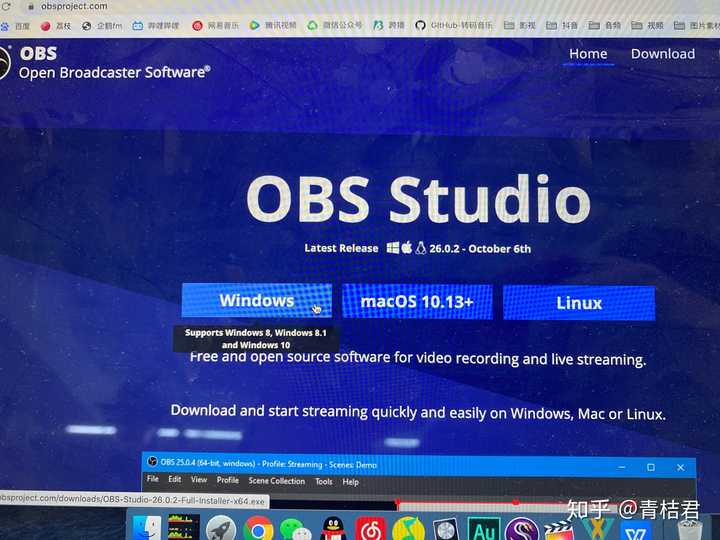This screenshot has height=540, width=720.
Task: Open the 腾讯视频 bookmark
Action: [273, 25]
